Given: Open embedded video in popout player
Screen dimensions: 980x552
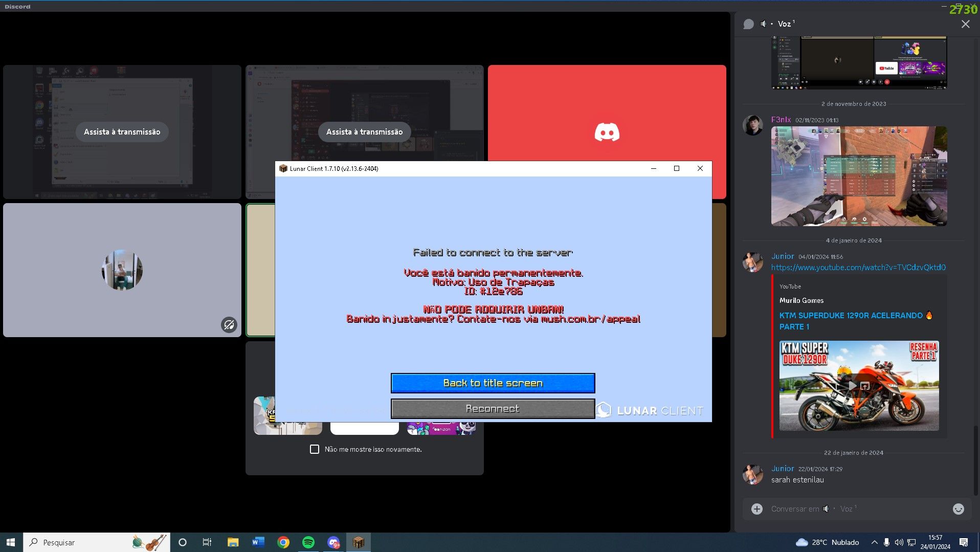Looking at the screenshot, I should pos(864,385).
